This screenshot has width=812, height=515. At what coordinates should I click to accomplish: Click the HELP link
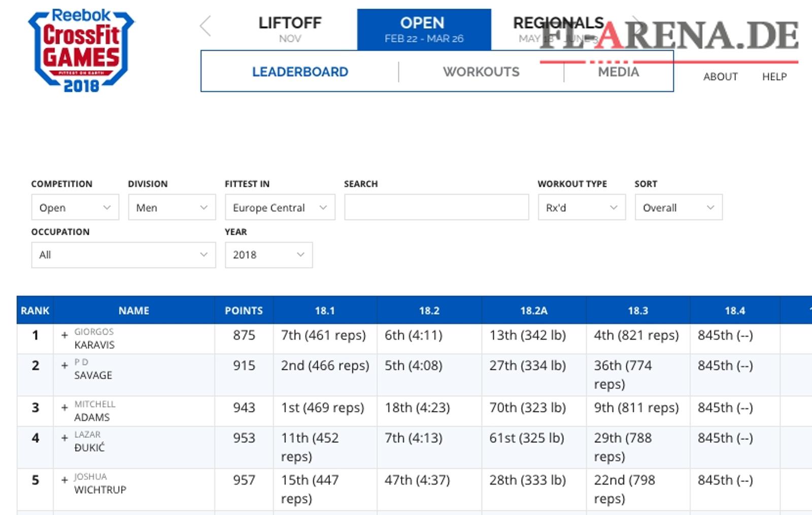point(774,77)
